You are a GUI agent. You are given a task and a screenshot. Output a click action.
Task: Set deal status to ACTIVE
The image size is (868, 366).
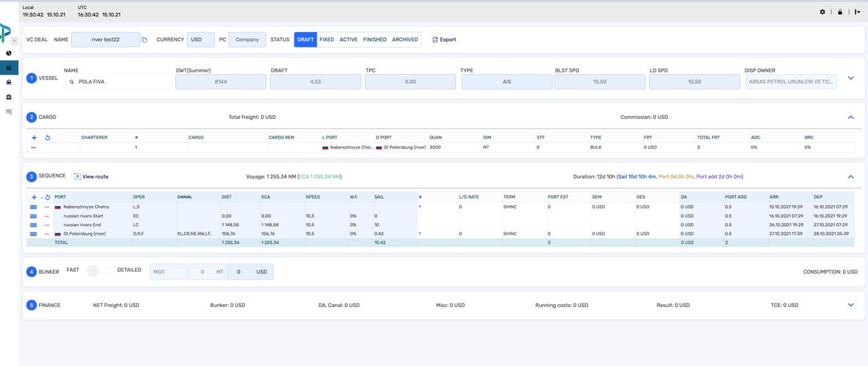349,39
